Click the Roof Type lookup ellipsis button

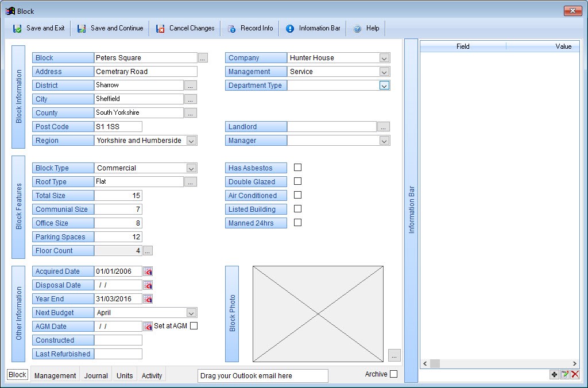click(x=191, y=182)
